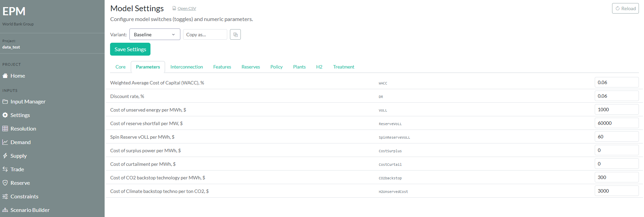Open Settings page from sidebar
This screenshot has width=644, height=217.
20,115
